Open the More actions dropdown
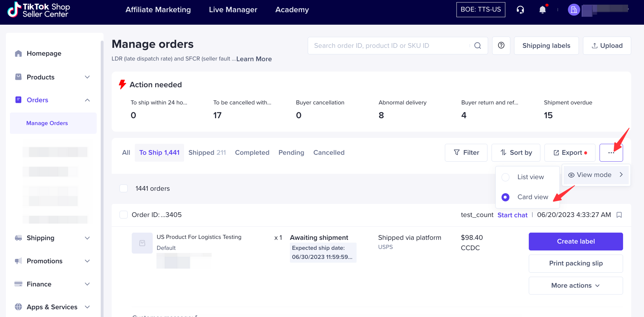Viewport: 644px width, 317px height. click(x=575, y=286)
